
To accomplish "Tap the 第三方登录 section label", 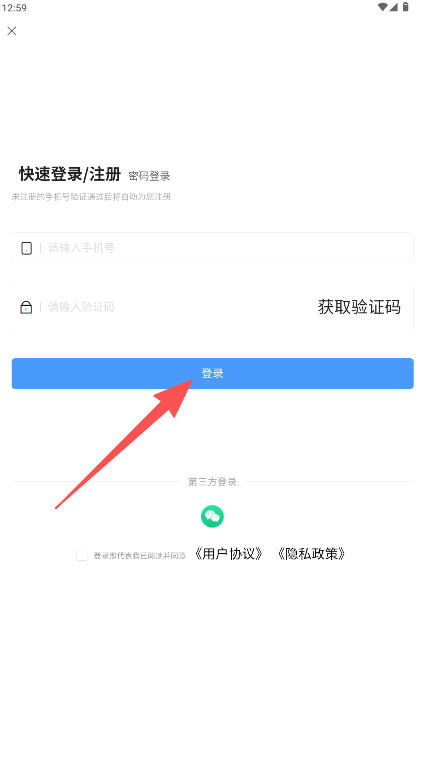I will pyautogui.click(x=212, y=482).
